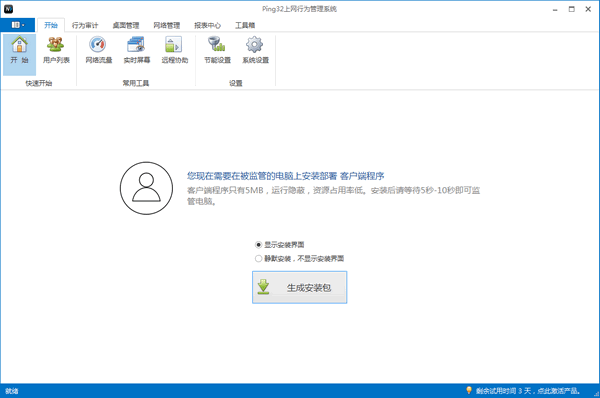Open the 实时屏幕 live screen tool

137,50
